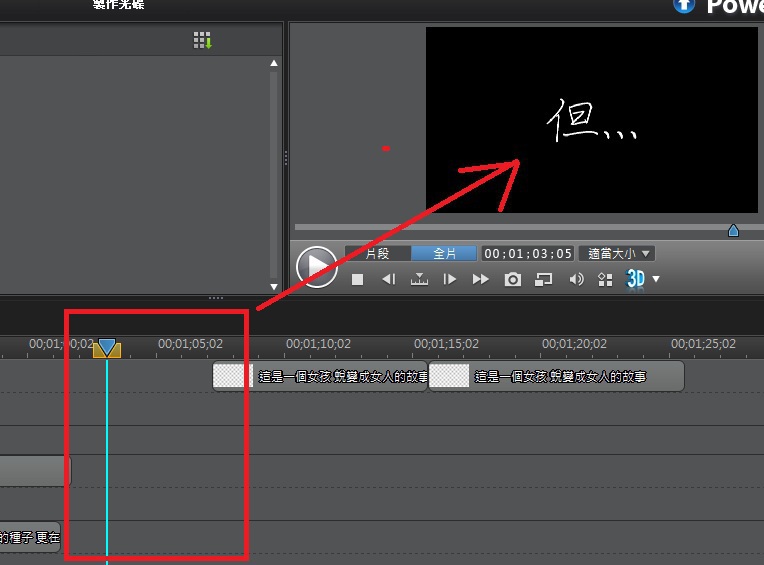Image resolution: width=764 pixels, height=565 pixels.
Task: Select the gray clip end on middle track
Action: (x=35, y=471)
